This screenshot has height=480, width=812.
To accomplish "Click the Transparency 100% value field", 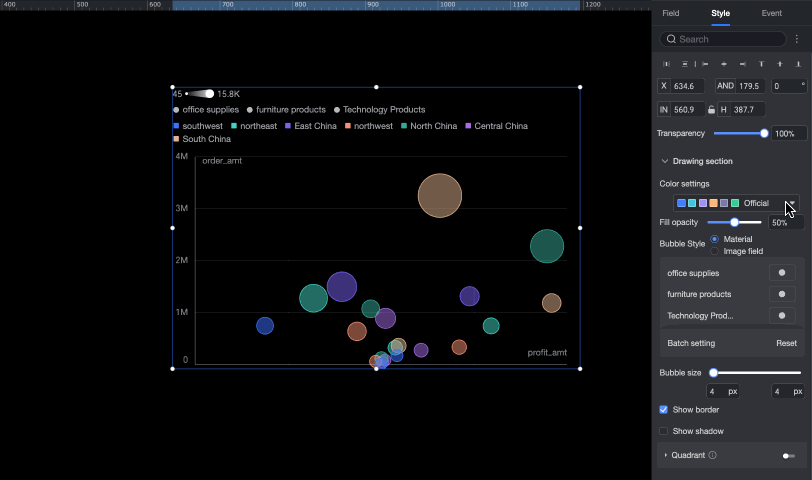I will 789,134.
